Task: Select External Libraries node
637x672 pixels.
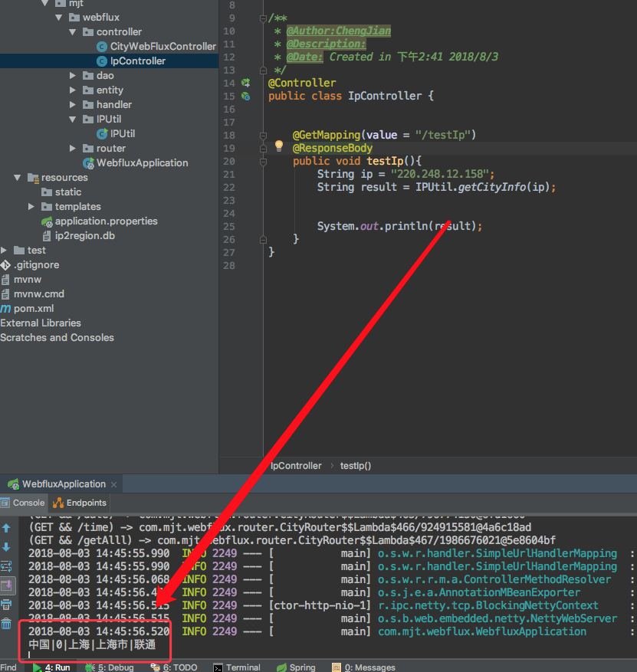Action: coord(41,323)
